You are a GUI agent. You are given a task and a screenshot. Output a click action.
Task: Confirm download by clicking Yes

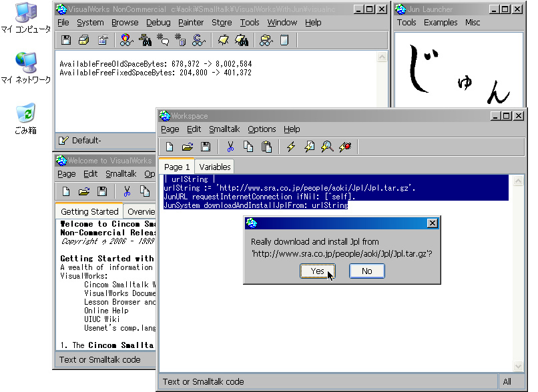tap(317, 271)
